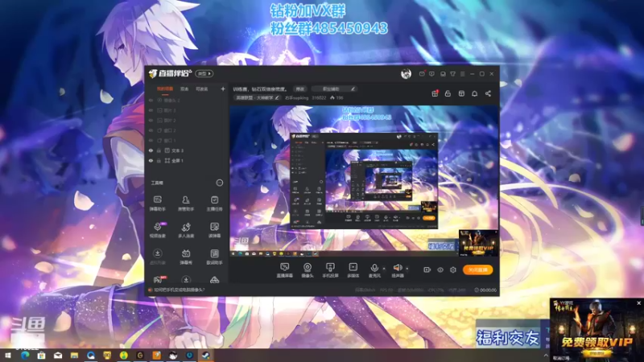
Task: Open the 弹幕助手 tool
Action: (157, 204)
